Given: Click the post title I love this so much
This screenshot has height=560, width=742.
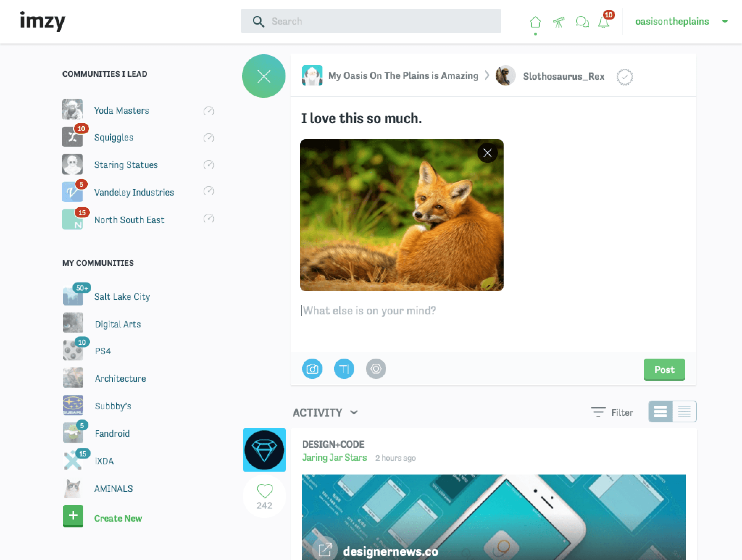Looking at the screenshot, I should [362, 118].
